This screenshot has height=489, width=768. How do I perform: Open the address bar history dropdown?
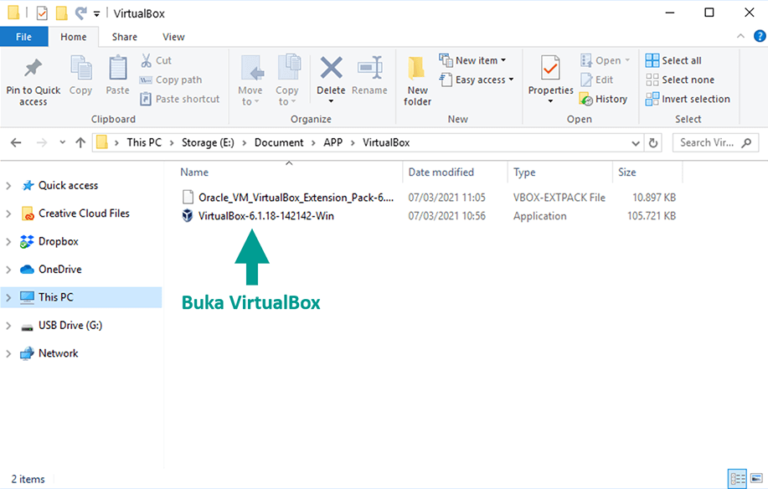[x=635, y=143]
